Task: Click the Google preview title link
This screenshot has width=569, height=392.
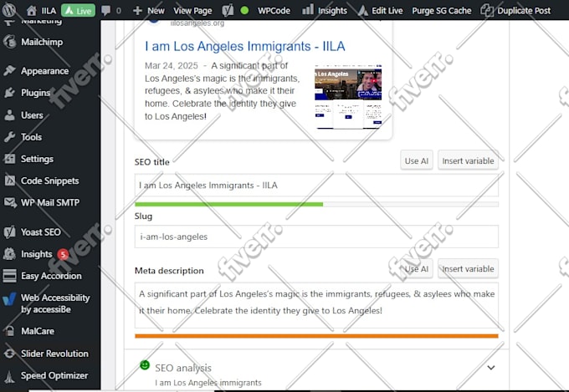Action: click(245, 47)
